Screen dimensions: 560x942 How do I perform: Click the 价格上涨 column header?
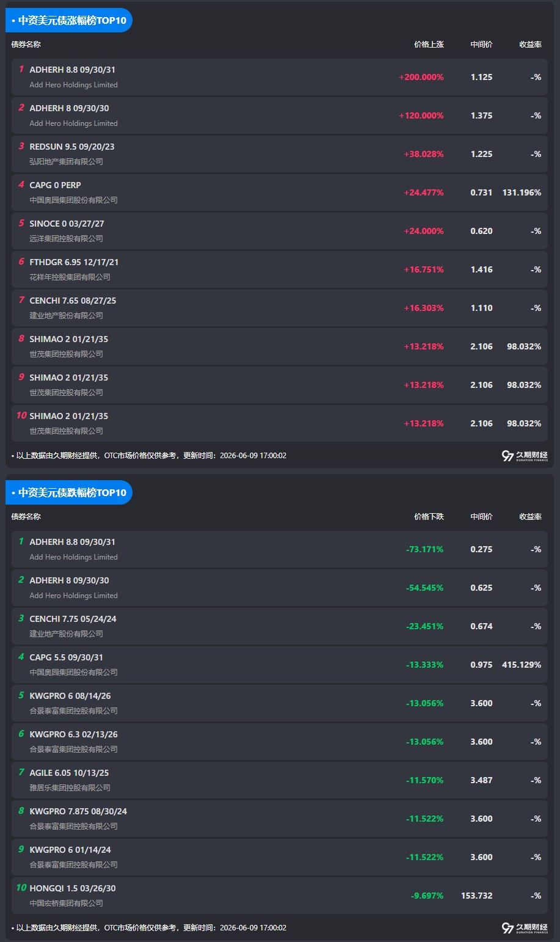429,45
